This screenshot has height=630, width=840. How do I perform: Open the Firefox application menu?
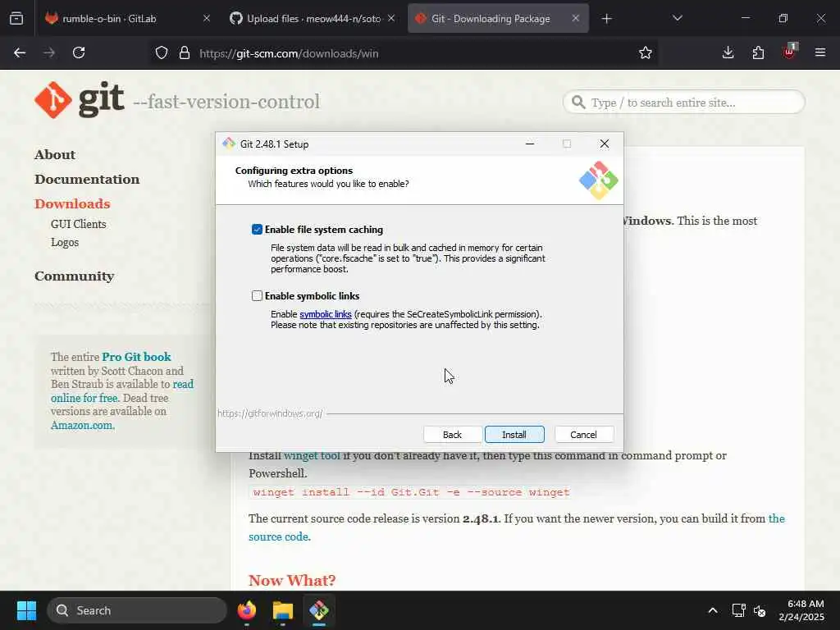click(820, 53)
